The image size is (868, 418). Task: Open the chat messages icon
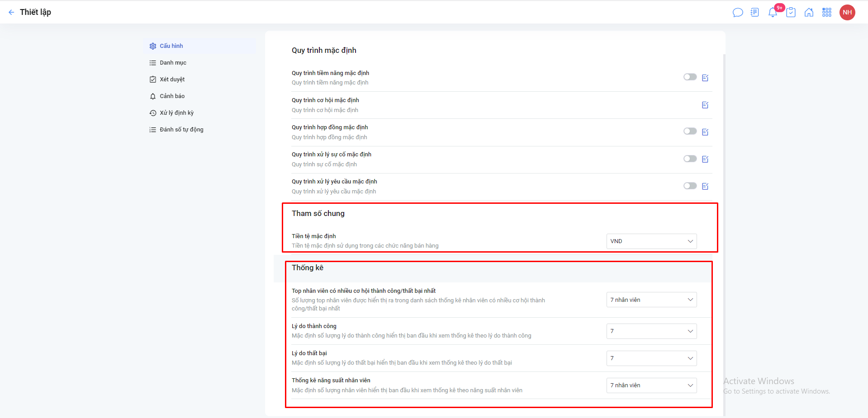click(737, 13)
